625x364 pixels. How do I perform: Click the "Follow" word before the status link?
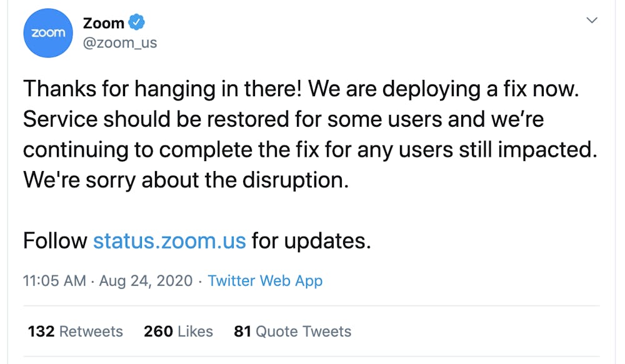click(55, 240)
